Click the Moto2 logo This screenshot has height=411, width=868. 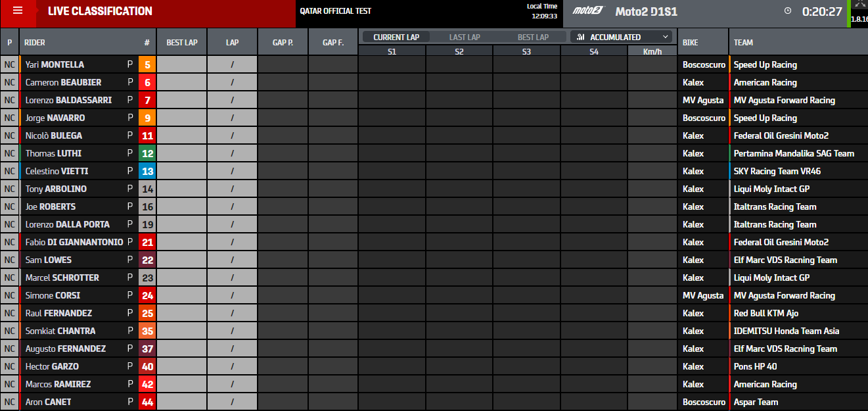588,11
